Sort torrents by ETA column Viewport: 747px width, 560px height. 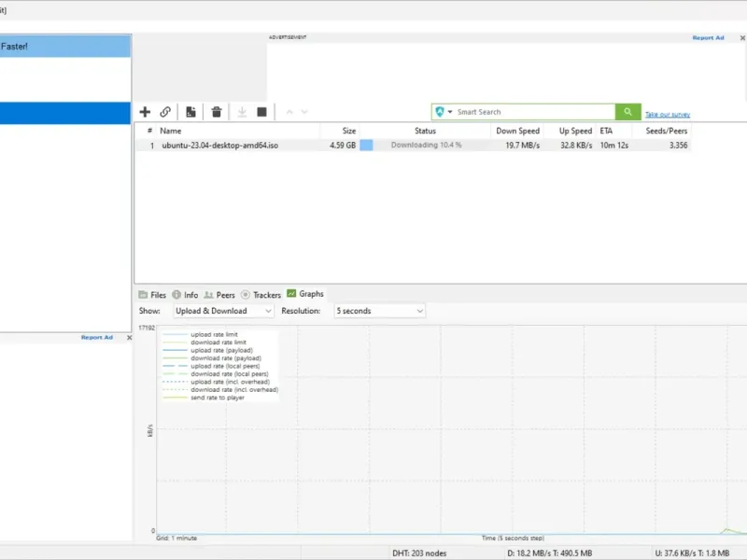[606, 131]
